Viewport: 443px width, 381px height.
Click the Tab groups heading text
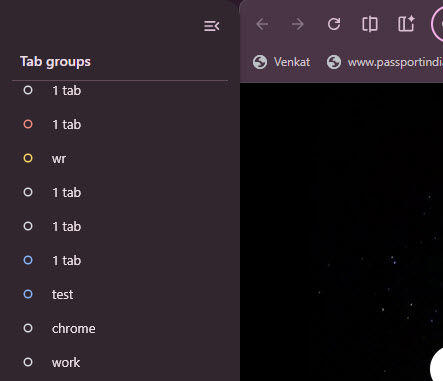coord(55,62)
